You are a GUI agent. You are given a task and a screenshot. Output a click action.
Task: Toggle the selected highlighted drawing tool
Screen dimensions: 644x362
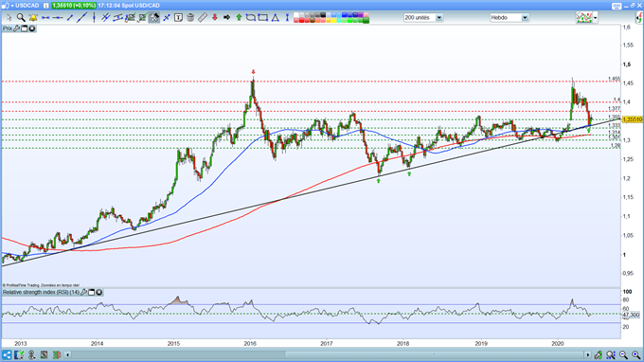pyautogui.click(x=154, y=18)
